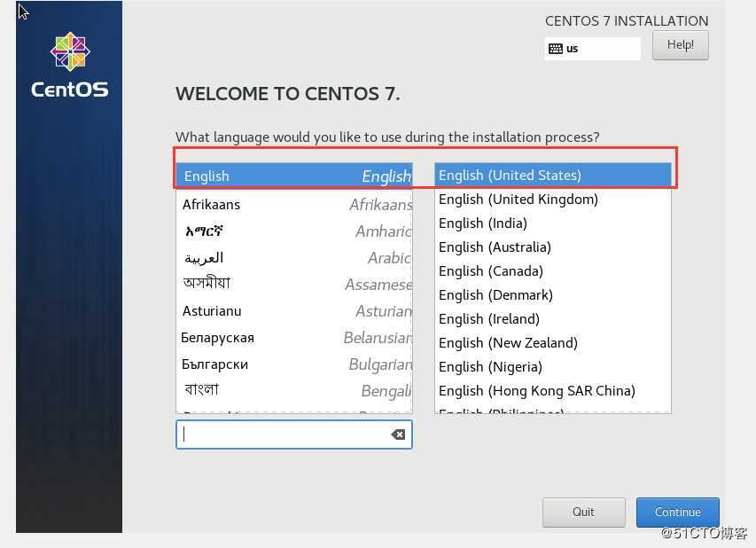Select Asturianu in the language list

[x=294, y=311]
